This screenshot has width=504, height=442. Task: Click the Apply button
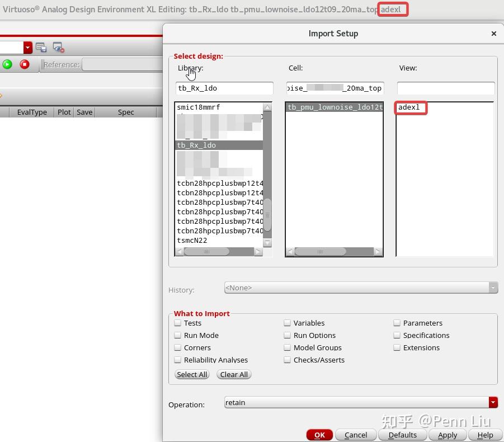coord(448,435)
